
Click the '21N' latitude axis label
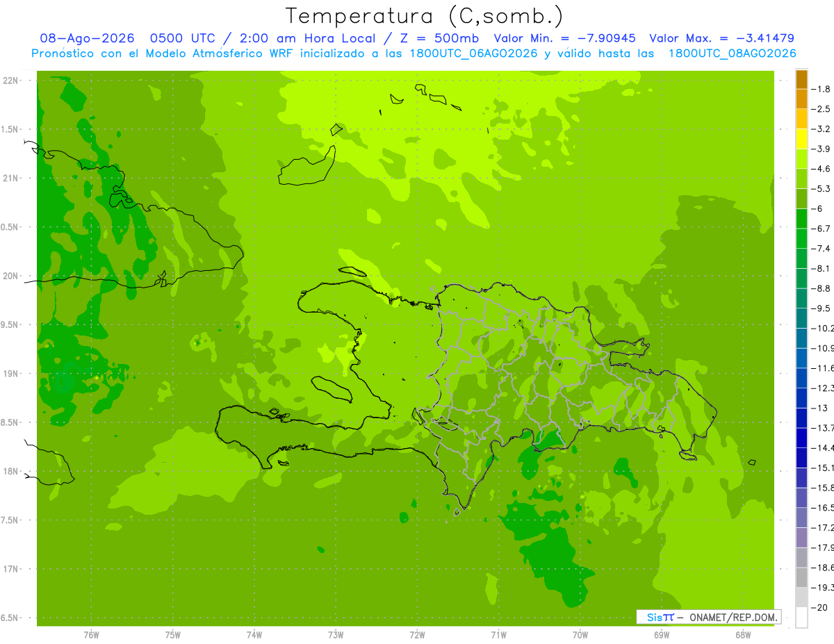[x=12, y=179]
